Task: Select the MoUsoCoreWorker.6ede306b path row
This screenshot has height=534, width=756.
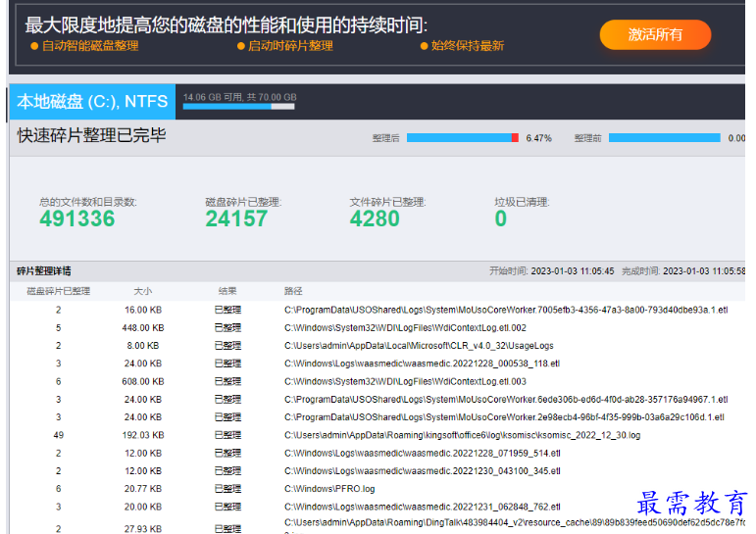Action: pyautogui.click(x=378, y=400)
